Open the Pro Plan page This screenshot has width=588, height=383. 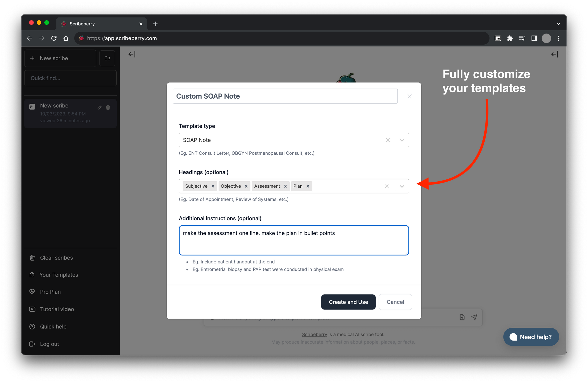tap(50, 292)
